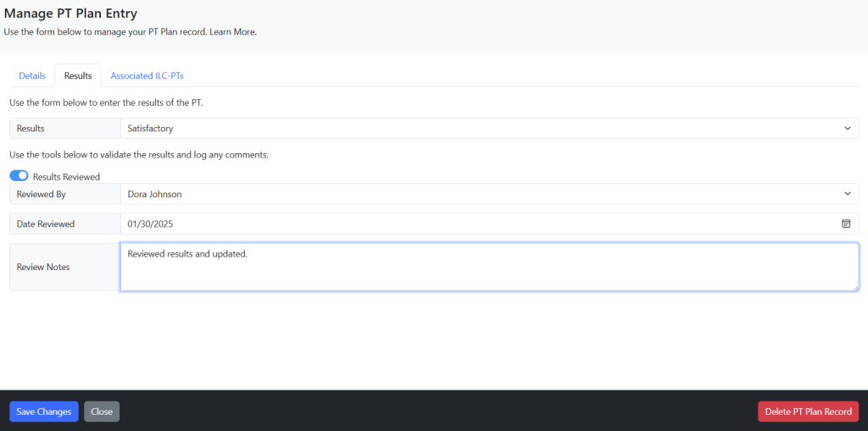Click the red Delete PT Plan Record button
The width and height of the screenshot is (868, 431).
point(808,412)
